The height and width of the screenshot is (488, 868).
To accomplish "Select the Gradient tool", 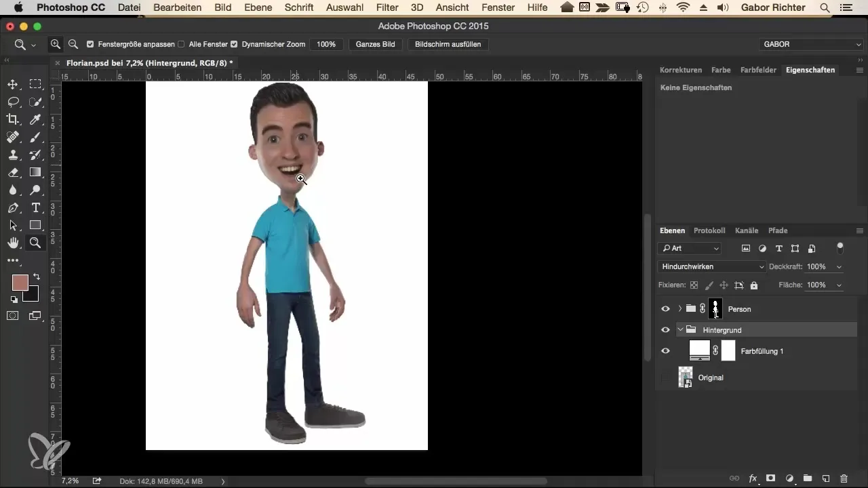I will click(x=35, y=172).
